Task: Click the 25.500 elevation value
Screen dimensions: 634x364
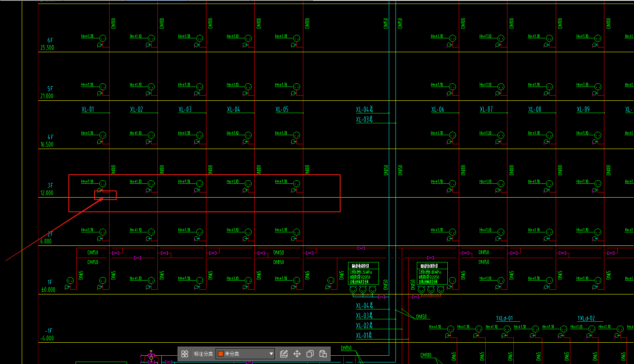Action: point(47,47)
